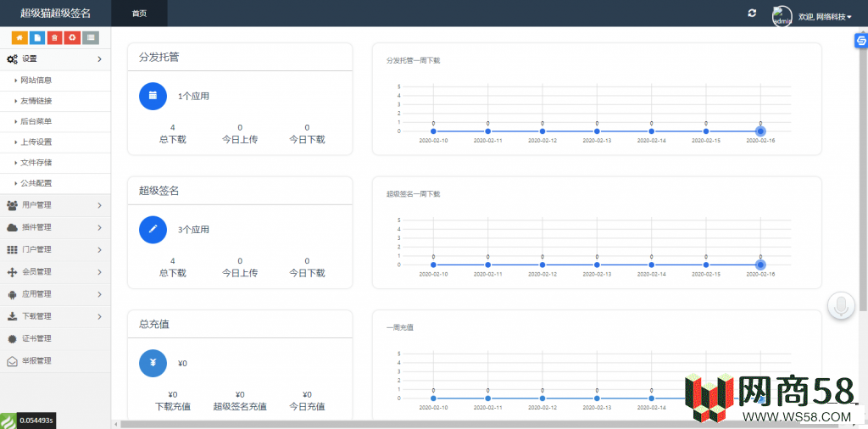The image size is (868, 429).
Task: Click 今日上传 label in 超级签名 card
Action: [240, 273]
